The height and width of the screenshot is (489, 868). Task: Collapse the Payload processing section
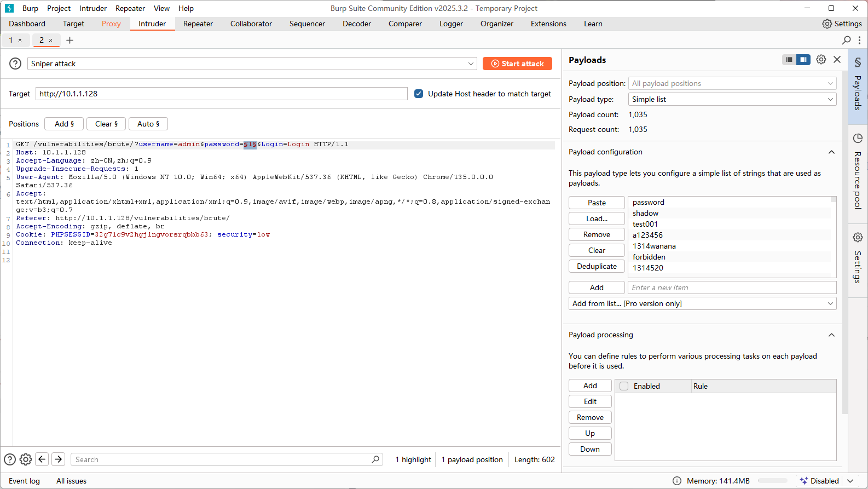tap(831, 335)
